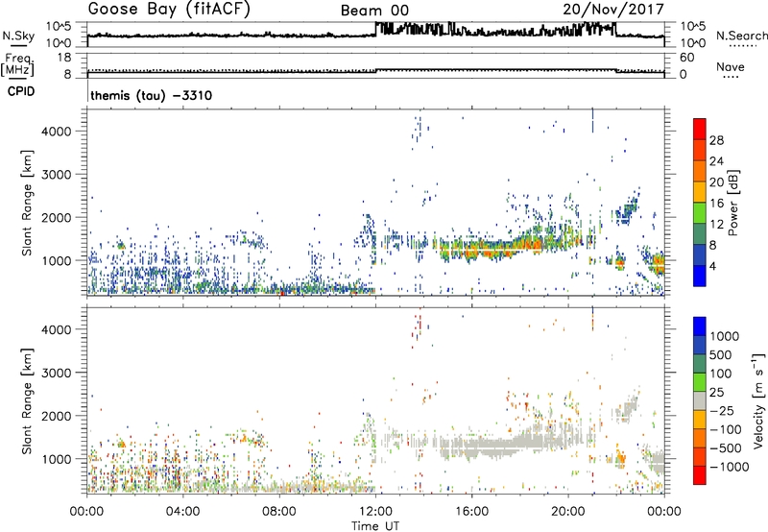Click the 'Beam 00' label
The height and width of the screenshot is (532, 768).
374,11
